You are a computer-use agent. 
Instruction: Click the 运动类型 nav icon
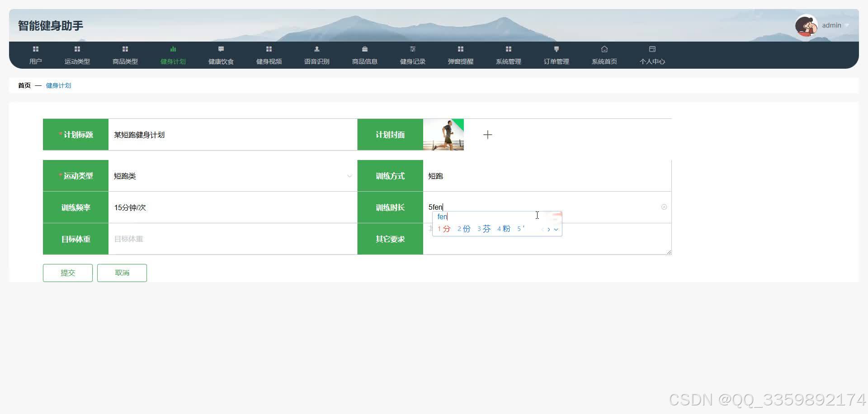pyautogui.click(x=77, y=49)
